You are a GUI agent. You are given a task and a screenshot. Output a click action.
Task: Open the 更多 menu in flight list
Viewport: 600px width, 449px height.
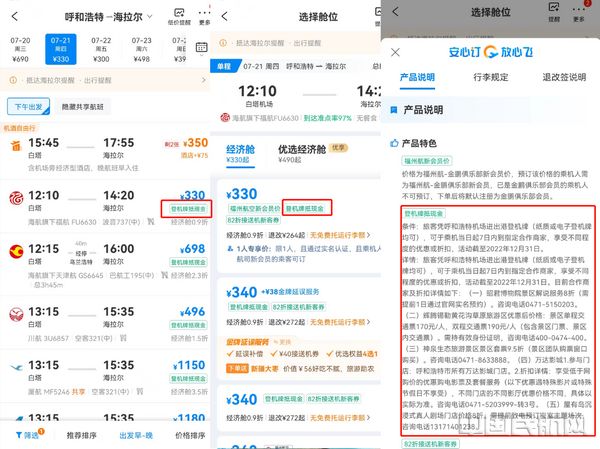(204, 17)
